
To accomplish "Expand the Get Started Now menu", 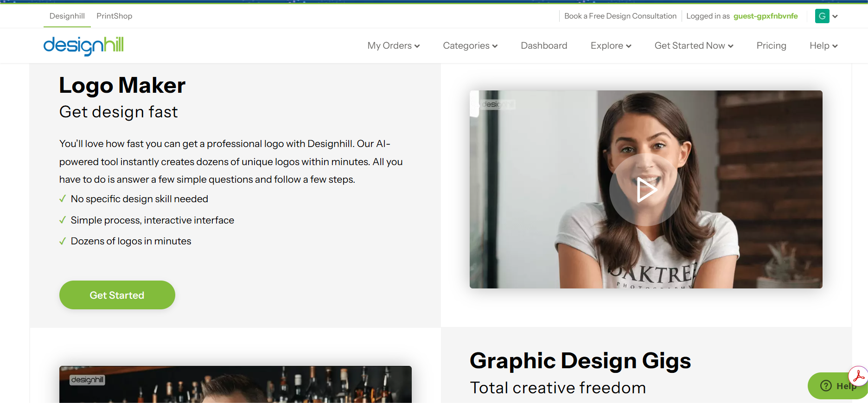I will (x=694, y=45).
